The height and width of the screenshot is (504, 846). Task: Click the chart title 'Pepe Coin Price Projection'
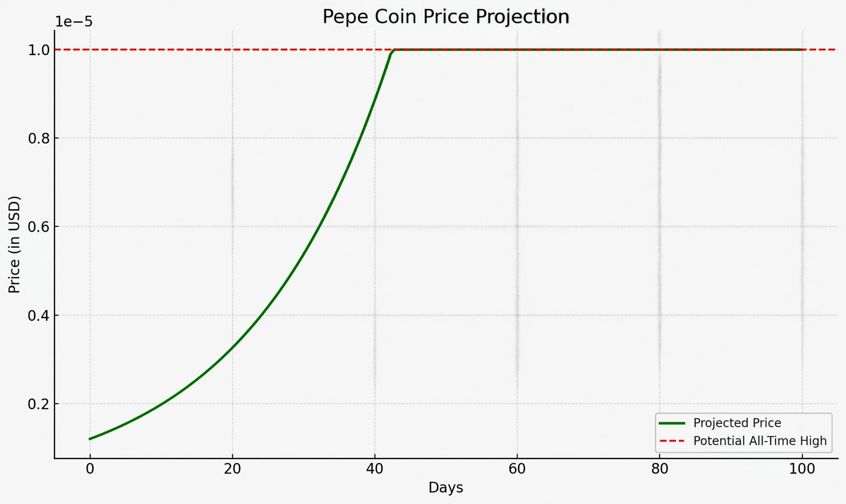(x=445, y=17)
